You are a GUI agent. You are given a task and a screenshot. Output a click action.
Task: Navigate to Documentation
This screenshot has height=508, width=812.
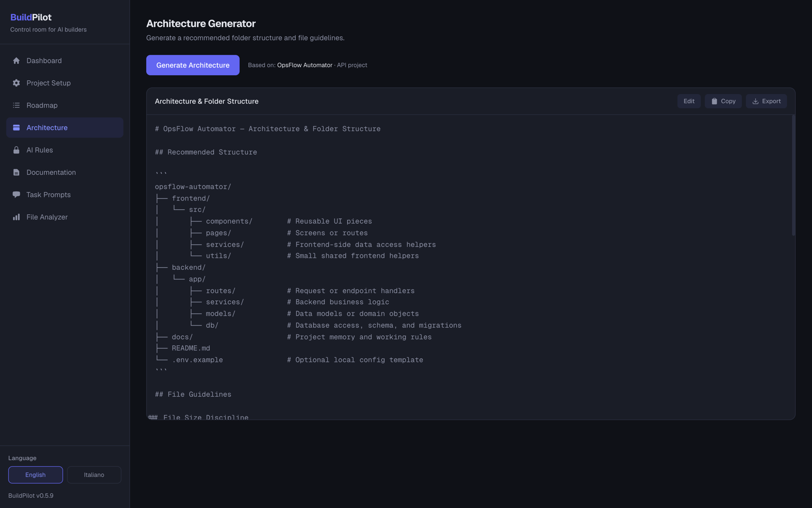pyautogui.click(x=64, y=172)
